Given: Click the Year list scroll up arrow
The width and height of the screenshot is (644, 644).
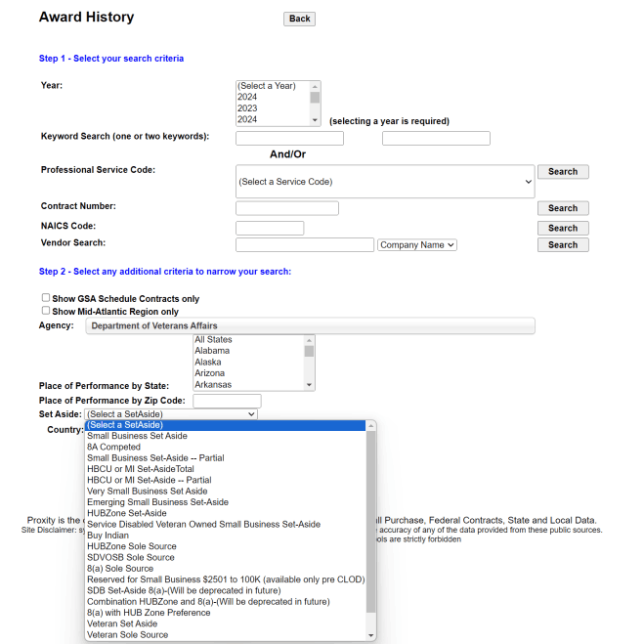Looking at the screenshot, I should coord(315,86).
